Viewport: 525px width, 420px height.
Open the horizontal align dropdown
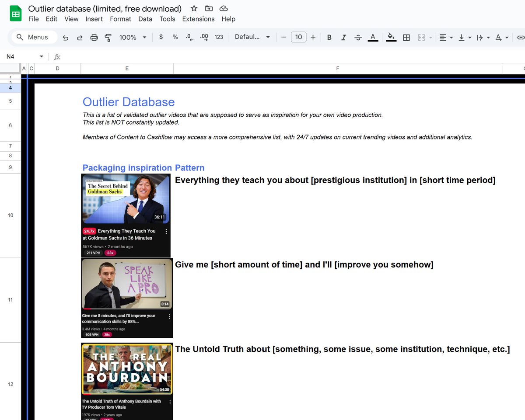click(446, 38)
